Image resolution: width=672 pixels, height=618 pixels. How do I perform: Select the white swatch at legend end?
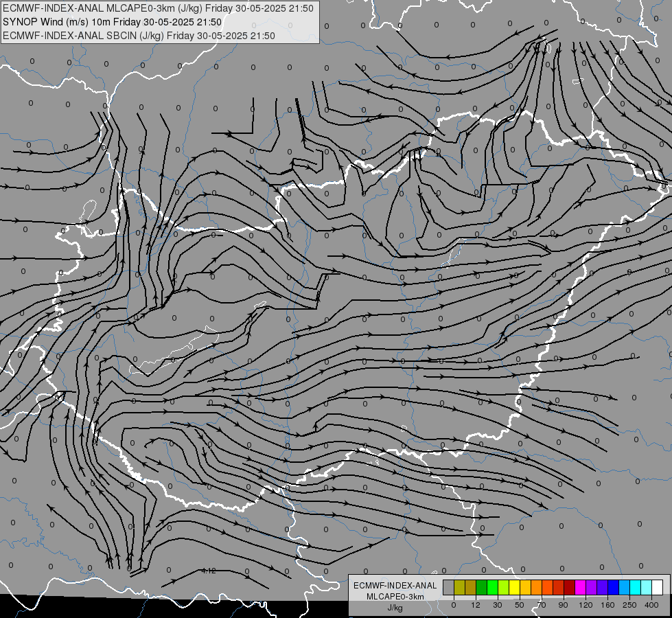(658, 587)
